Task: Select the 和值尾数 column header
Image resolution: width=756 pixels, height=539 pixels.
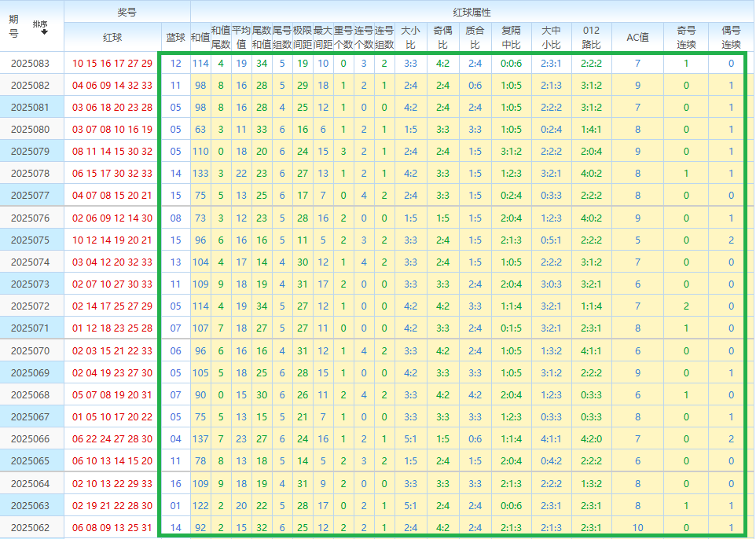Action: (221, 38)
